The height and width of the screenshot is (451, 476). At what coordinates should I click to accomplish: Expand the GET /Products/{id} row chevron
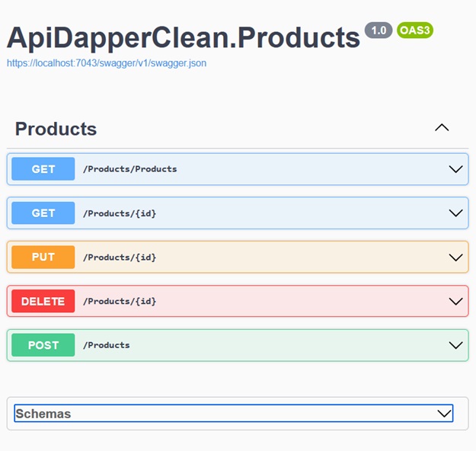(455, 213)
